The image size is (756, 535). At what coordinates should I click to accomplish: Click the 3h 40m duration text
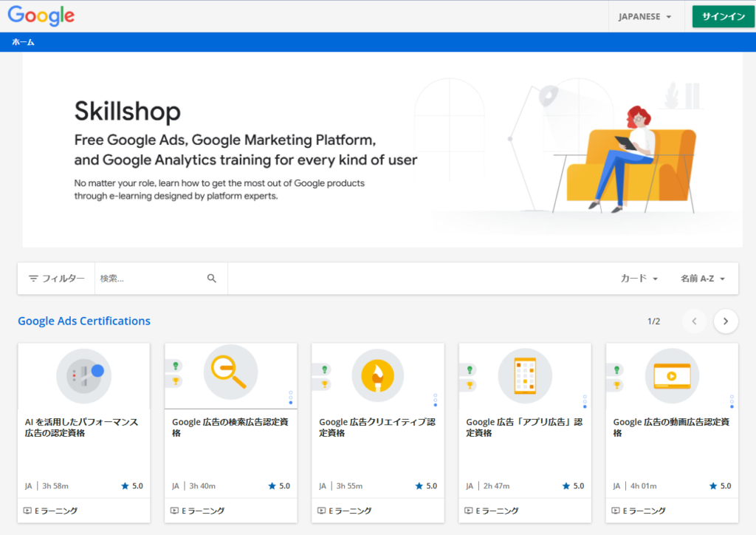tap(202, 485)
